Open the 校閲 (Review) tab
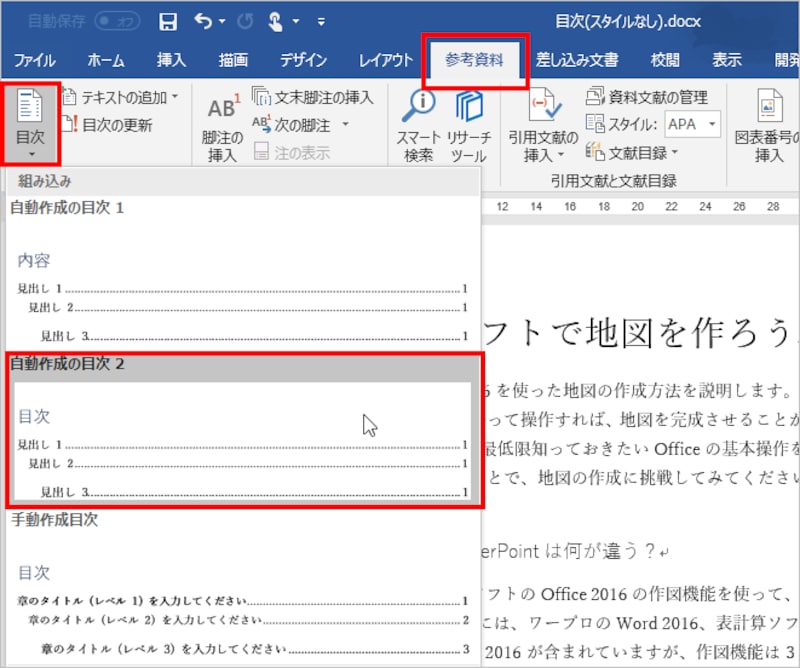 (665, 59)
